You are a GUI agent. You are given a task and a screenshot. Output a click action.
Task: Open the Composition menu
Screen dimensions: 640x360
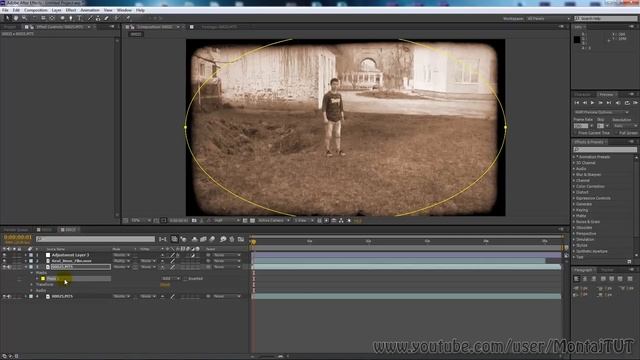coord(36,10)
